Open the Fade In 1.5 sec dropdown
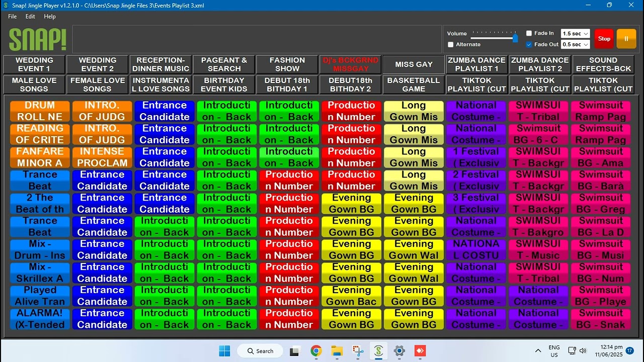This screenshot has height=362, width=644. (575, 33)
